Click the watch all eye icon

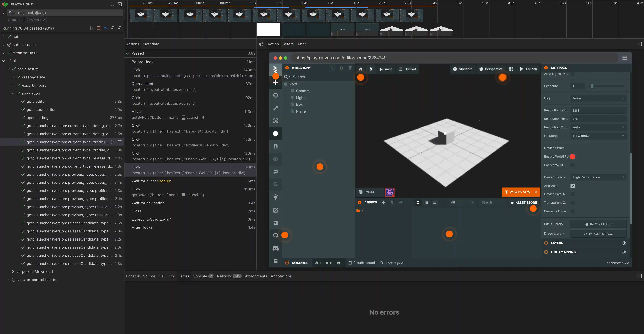(106, 28)
